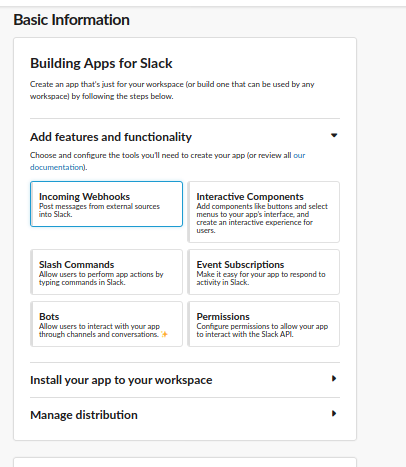The image size is (406, 467).
Task: Click 'Add components like buttons' description text
Action: [x=262, y=218]
